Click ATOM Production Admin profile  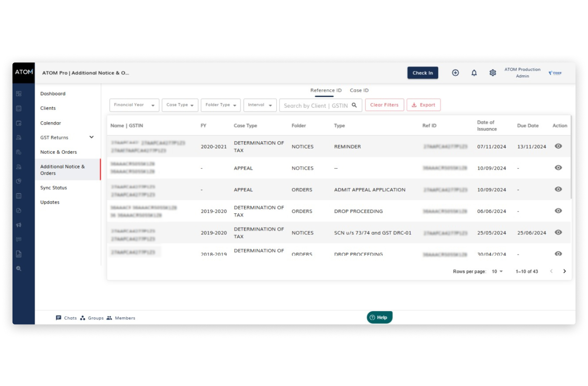click(x=522, y=73)
